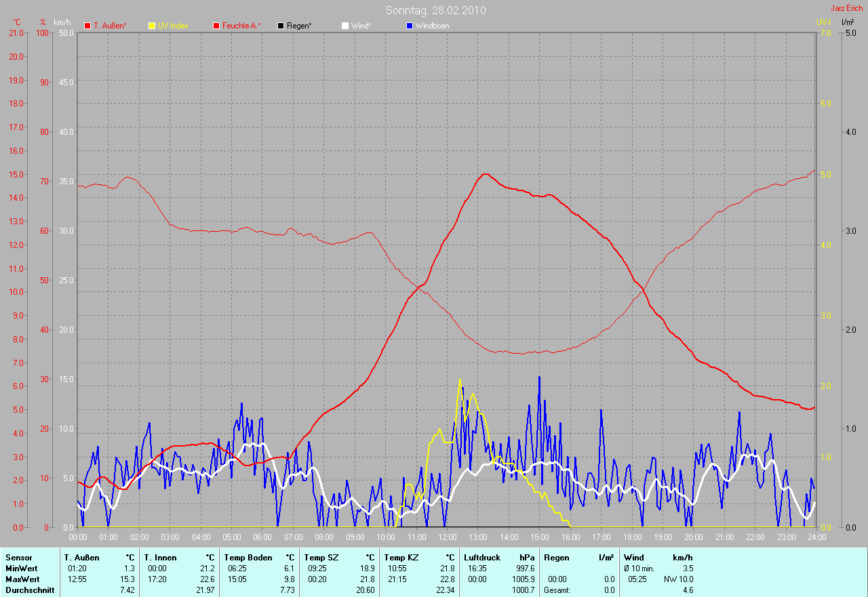Select the T. Außen minimum value 1.3

[129, 569]
